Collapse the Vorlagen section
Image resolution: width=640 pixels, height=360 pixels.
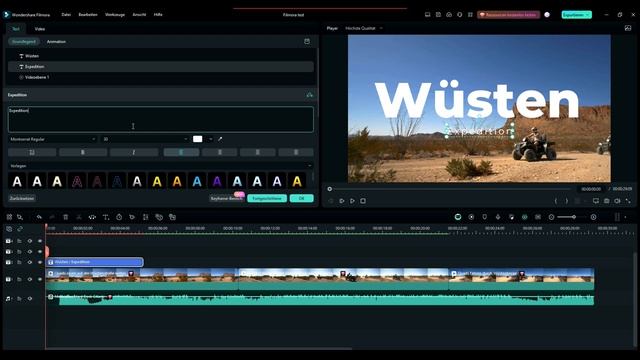[309, 166]
